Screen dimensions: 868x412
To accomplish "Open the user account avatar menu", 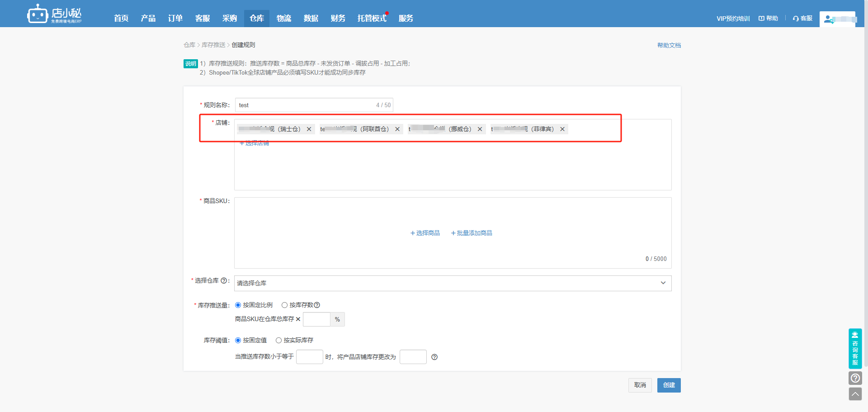I will tap(838, 19).
